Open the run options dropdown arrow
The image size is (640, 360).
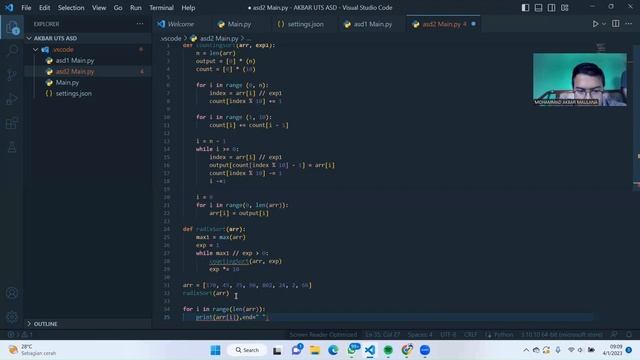coord(604,24)
